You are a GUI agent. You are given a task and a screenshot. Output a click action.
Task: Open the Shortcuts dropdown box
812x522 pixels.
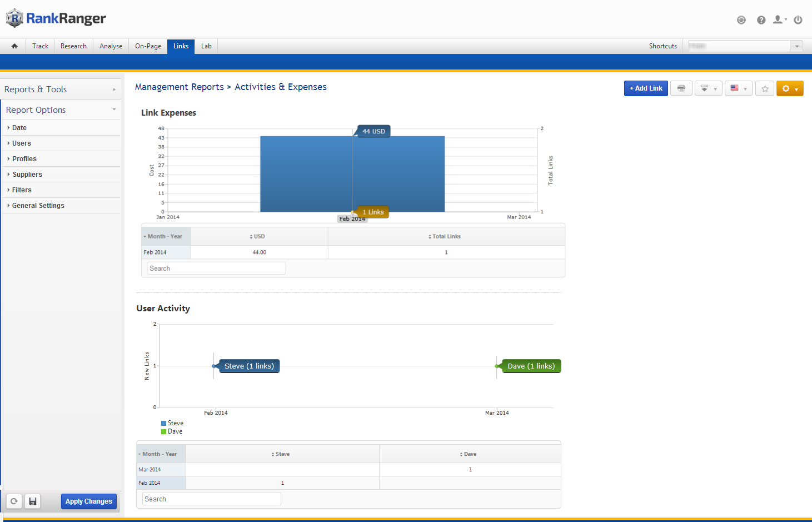[745, 46]
